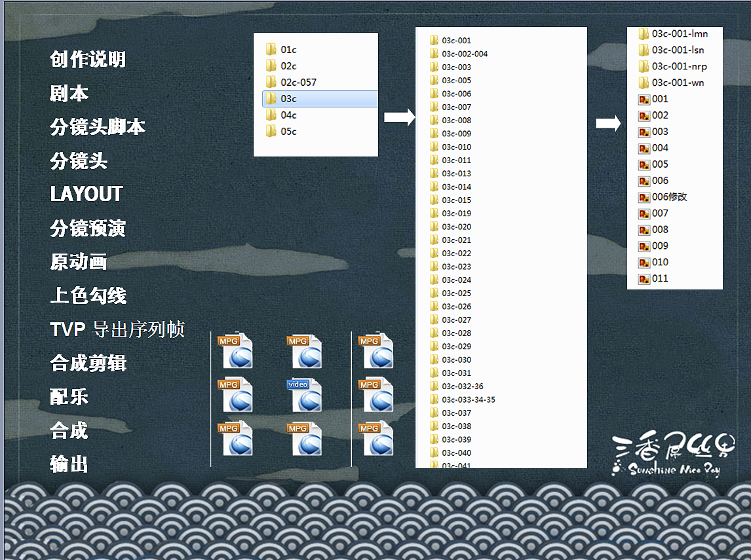Click the 03c-039 folder name
Image resolution: width=751 pixels, height=560 pixels.
point(457,439)
